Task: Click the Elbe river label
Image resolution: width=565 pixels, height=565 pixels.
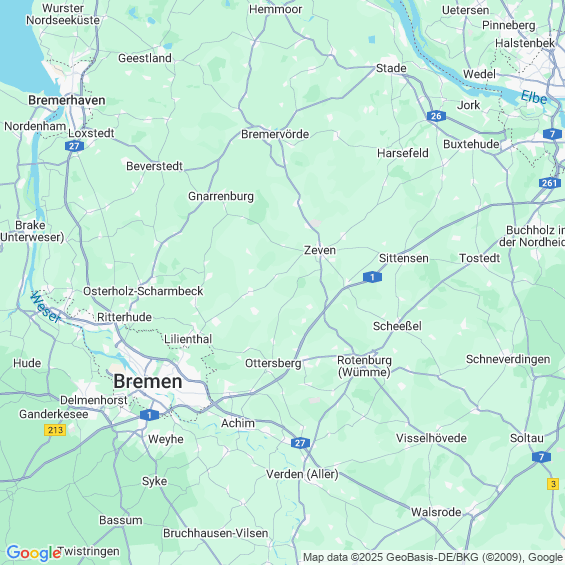Action: (534, 98)
